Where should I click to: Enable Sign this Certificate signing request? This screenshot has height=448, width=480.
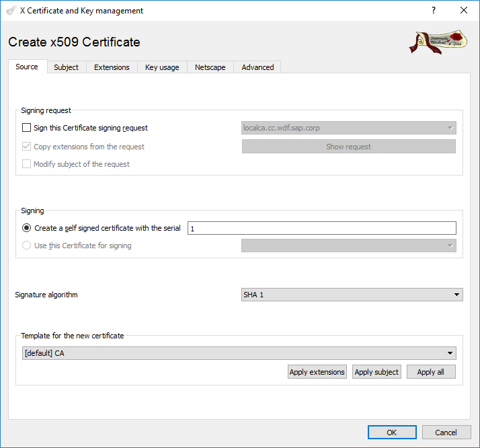27,128
